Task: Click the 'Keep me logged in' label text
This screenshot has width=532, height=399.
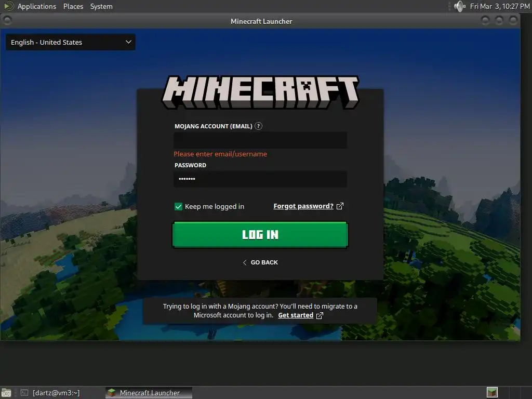Action: (x=215, y=206)
